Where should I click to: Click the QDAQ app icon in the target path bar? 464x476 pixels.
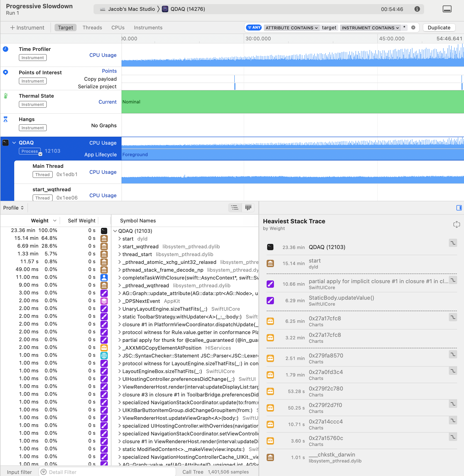point(165,9)
